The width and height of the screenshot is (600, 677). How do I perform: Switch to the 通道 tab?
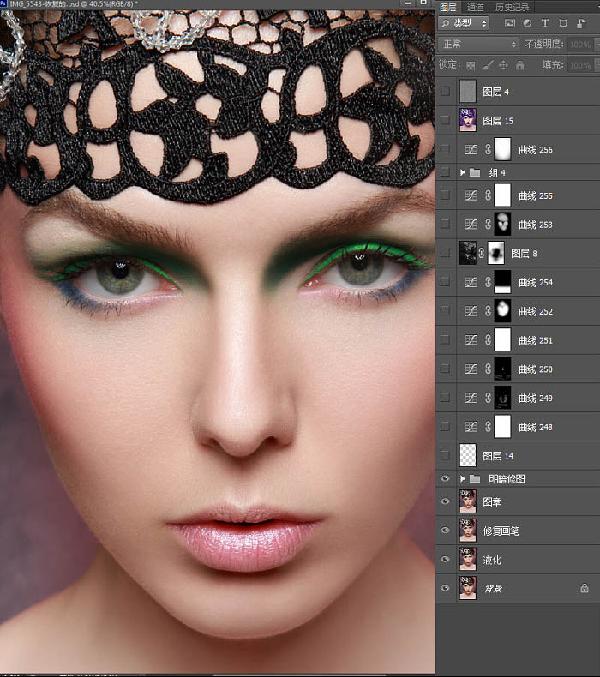[x=475, y=7]
